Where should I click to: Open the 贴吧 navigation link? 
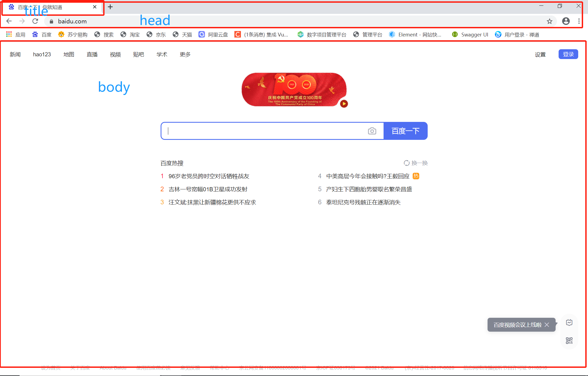pos(139,54)
